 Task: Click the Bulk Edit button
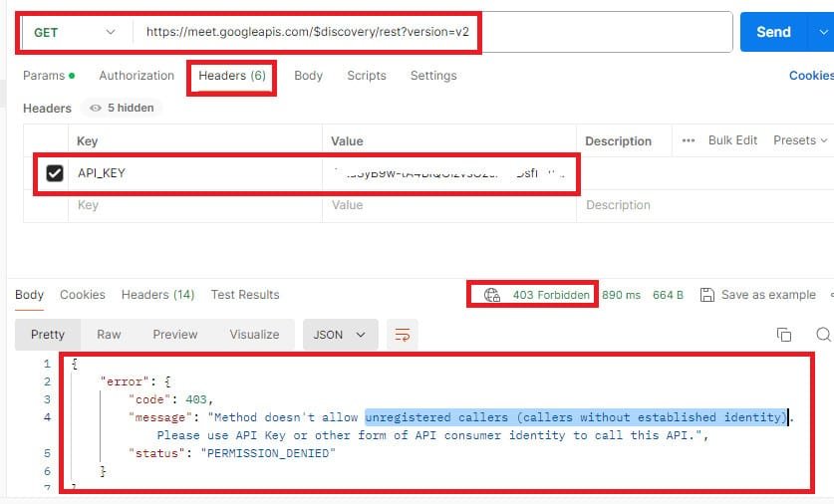pyautogui.click(x=732, y=140)
